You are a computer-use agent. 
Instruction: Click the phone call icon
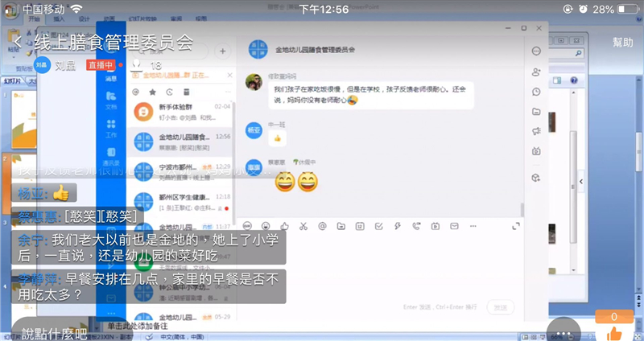coord(416,226)
